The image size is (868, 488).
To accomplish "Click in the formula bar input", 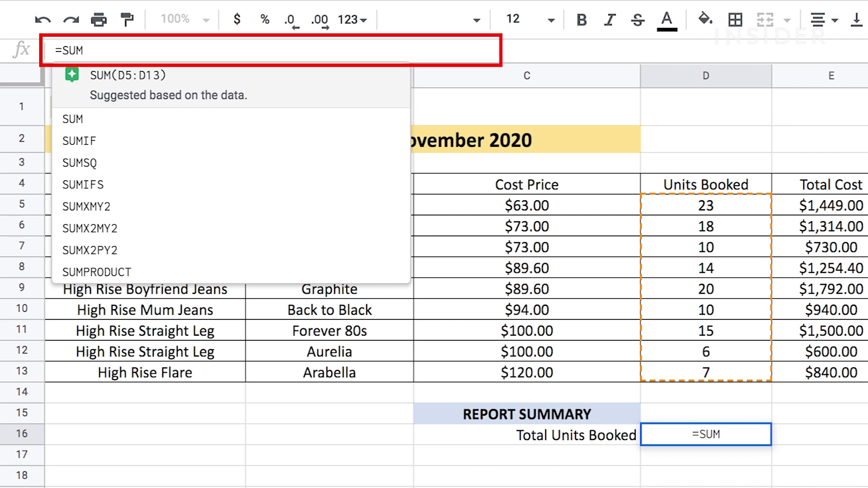I will click(x=271, y=50).
